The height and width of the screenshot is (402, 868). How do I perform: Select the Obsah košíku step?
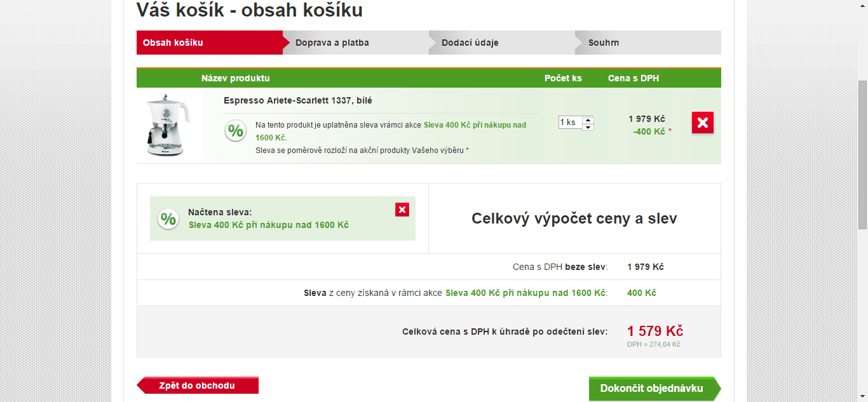click(x=173, y=43)
